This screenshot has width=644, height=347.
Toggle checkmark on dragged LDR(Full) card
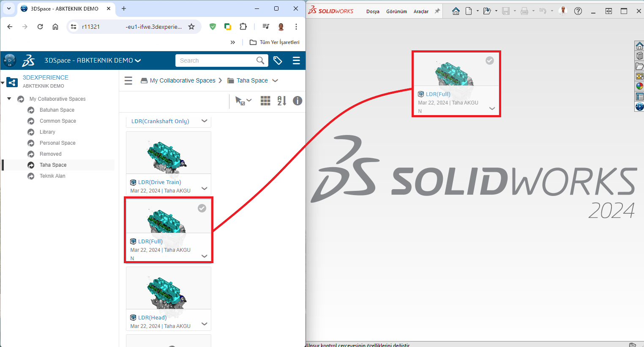pos(489,61)
